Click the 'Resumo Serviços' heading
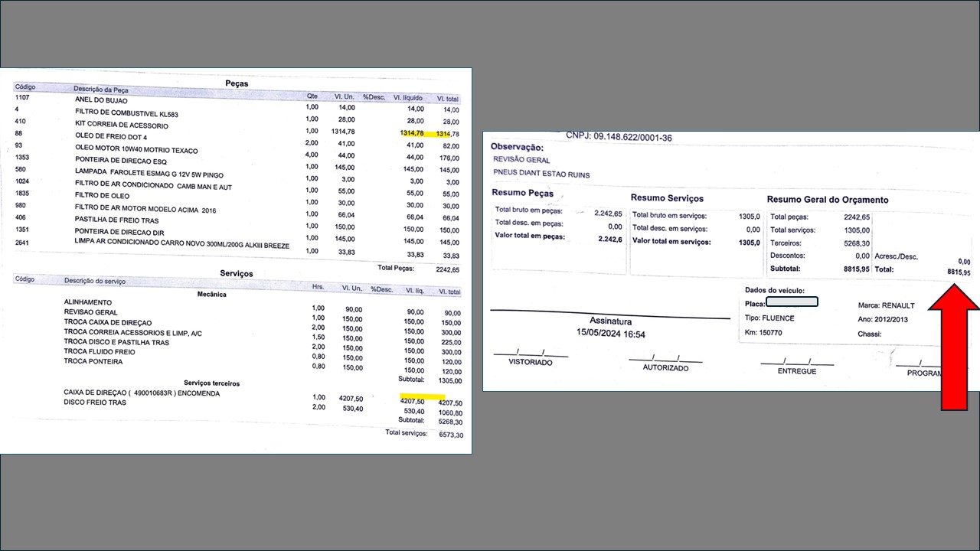980x551 pixels. pyautogui.click(x=667, y=198)
